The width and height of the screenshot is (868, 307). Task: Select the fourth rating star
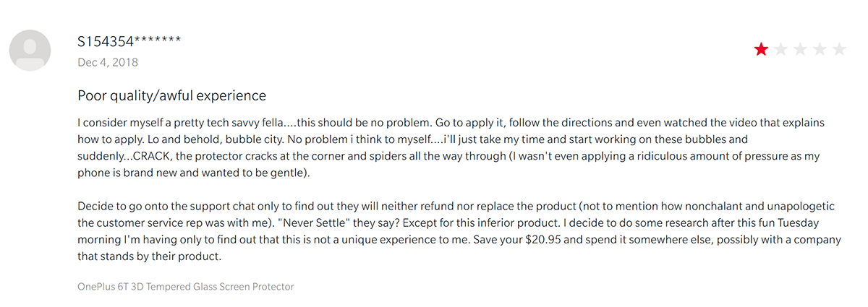pos(820,50)
